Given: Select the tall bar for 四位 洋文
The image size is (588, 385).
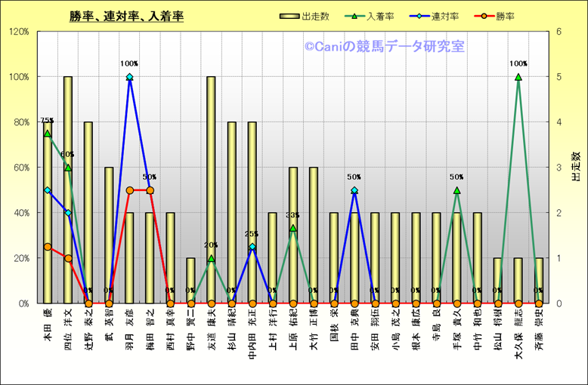Looking at the screenshot, I should click(68, 189).
